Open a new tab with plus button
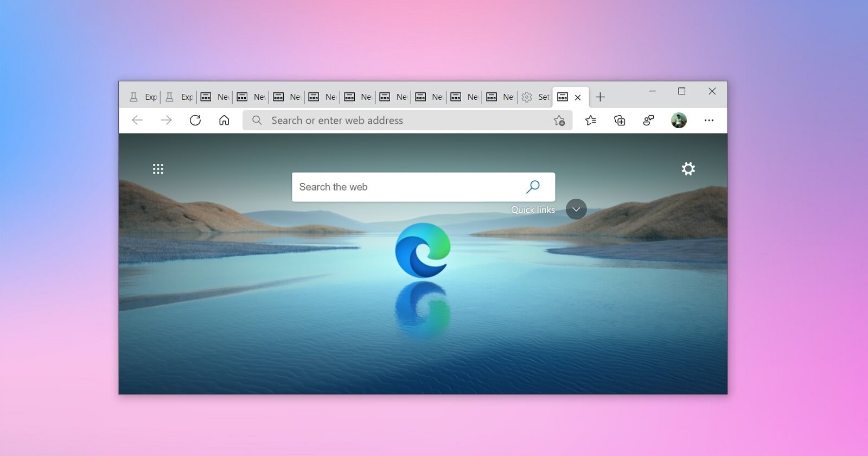Screen dimensions: 868x456 coord(600,97)
